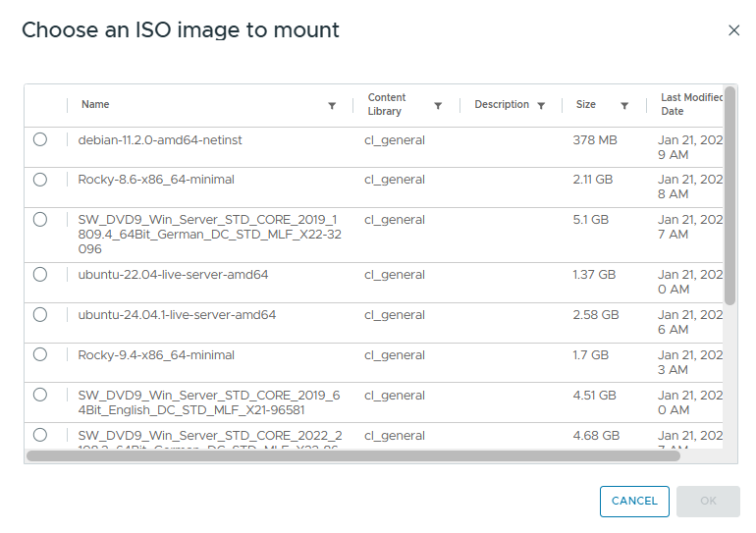Filter the Name column

pos(332,106)
